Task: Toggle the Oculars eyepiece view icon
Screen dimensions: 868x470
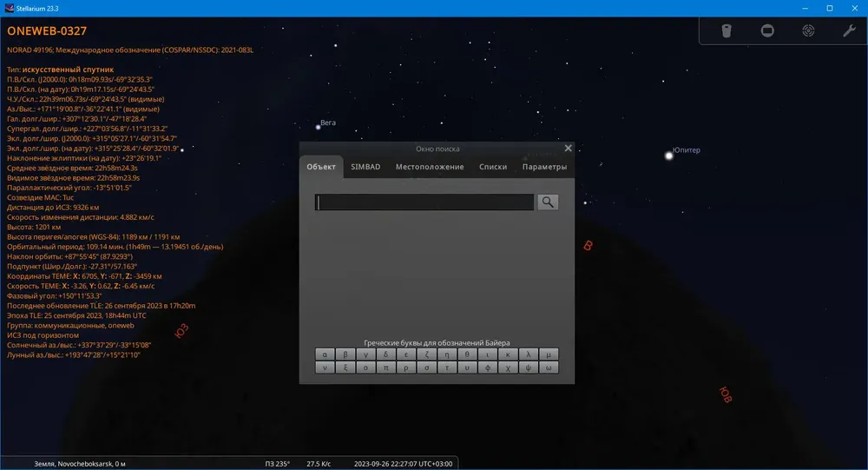Action: [727, 30]
